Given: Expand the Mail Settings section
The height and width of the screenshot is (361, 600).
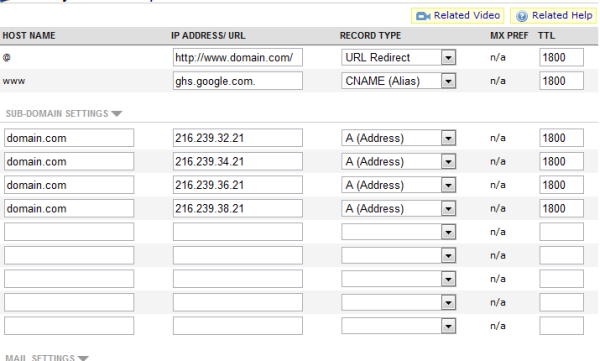Looking at the screenshot, I should pos(47,358).
